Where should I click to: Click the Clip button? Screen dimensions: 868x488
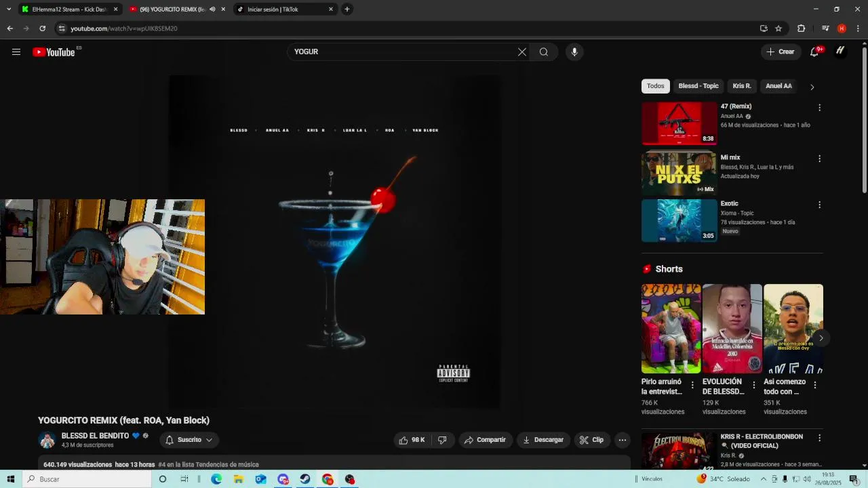[591, 440]
